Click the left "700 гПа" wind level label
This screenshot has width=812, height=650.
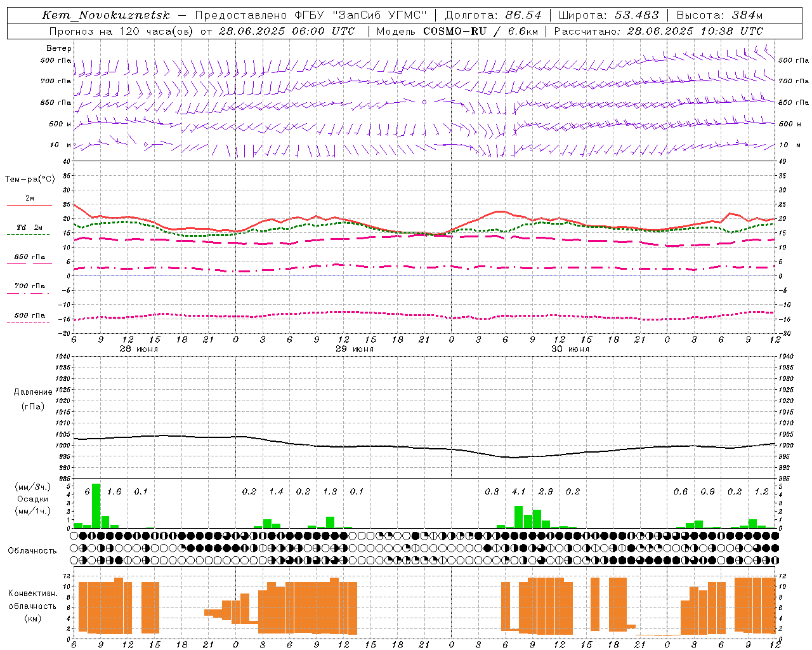56,81
